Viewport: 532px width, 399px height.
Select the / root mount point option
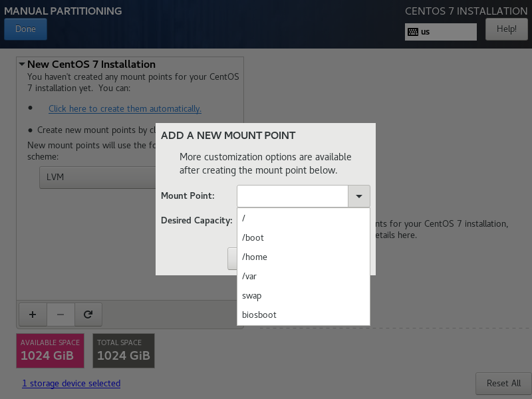tap(303, 218)
